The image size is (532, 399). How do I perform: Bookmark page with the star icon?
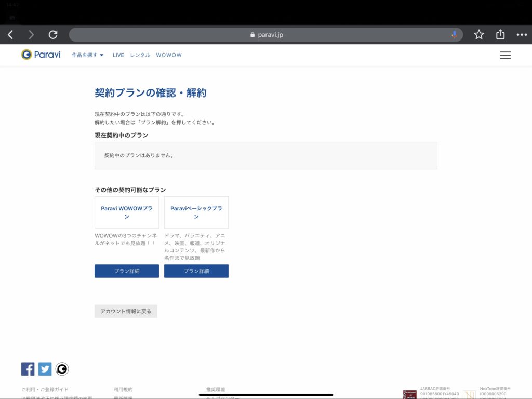(478, 35)
